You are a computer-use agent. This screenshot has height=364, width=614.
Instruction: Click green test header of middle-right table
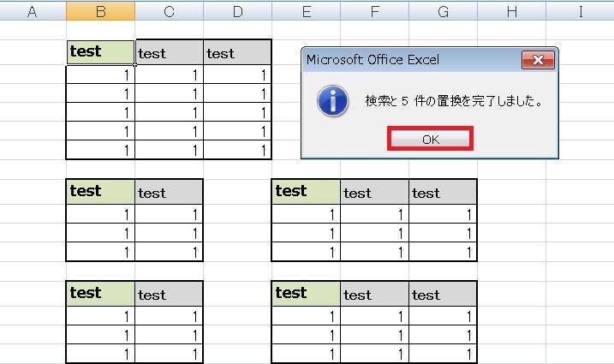(306, 192)
